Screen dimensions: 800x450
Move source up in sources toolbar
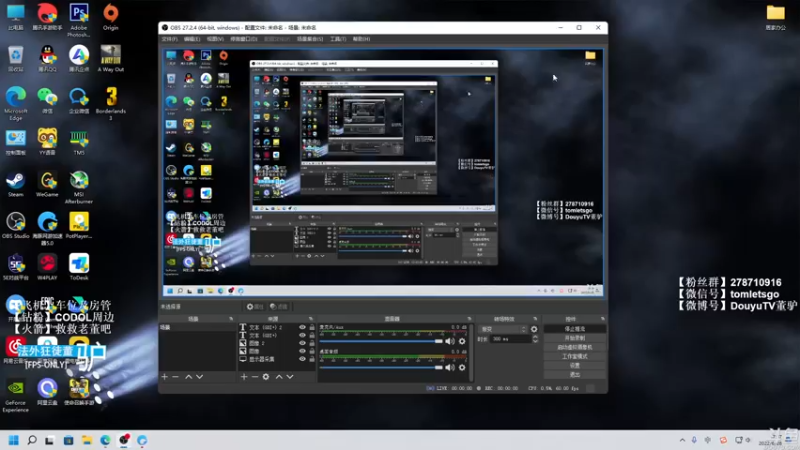[279, 377]
